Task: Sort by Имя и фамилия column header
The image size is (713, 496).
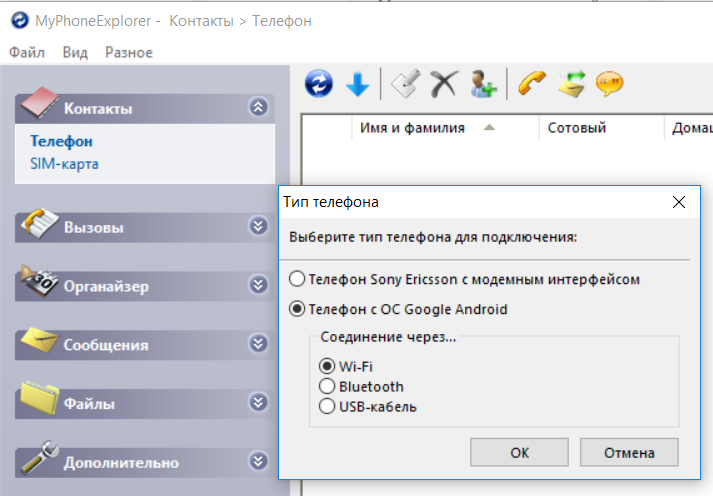Action: pyautogui.click(x=412, y=128)
